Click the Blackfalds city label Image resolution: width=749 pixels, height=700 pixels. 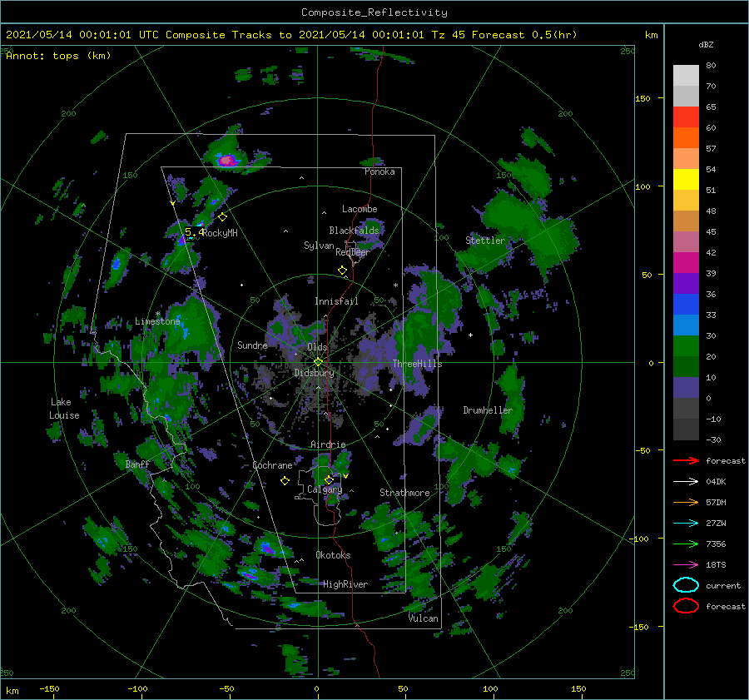click(354, 231)
